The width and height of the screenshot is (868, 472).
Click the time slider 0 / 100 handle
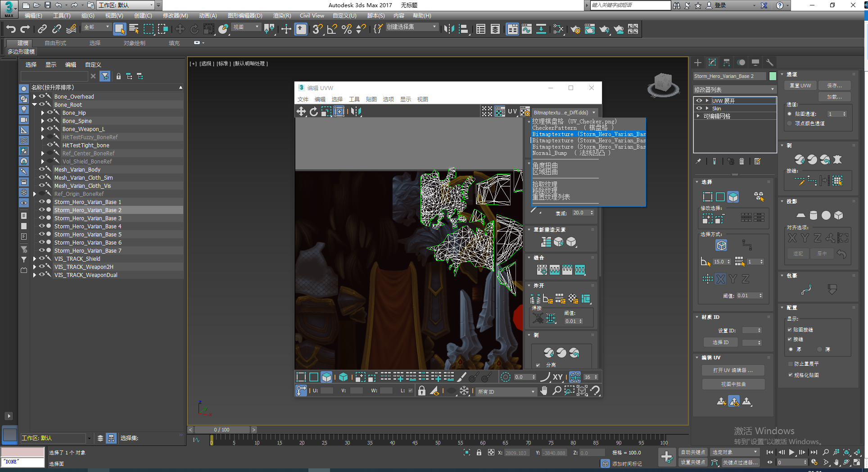[222, 430]
